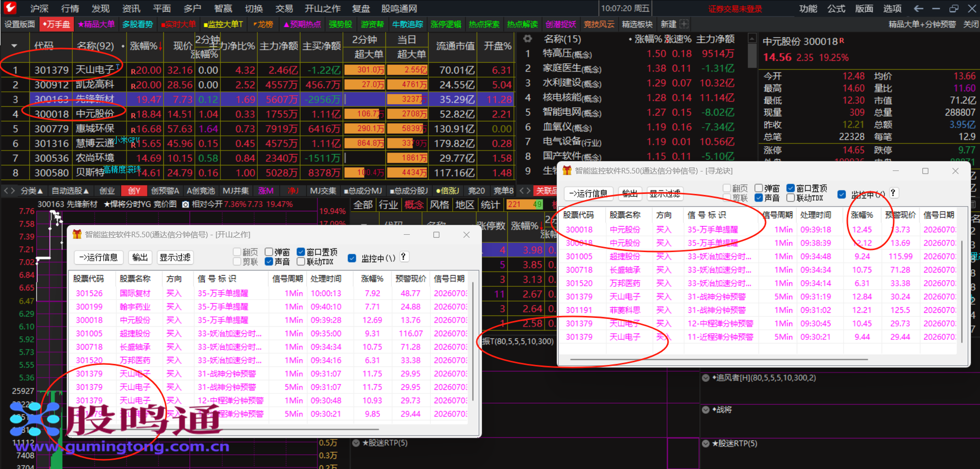The height and width of the screenshot is (469, 980).
Task: Switch to the 精品大单 layout tab
Action: click(96, 24)
